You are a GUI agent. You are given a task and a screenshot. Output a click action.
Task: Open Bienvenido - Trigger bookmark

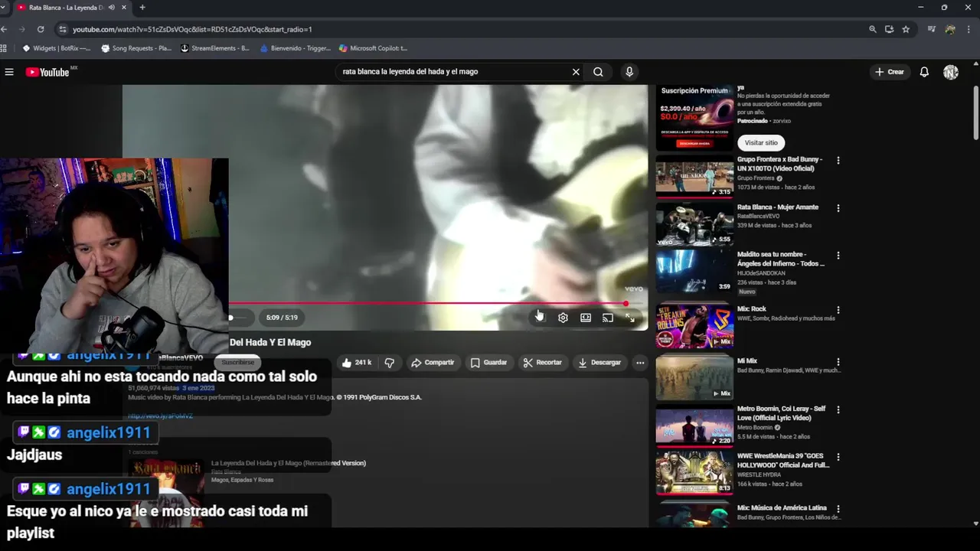tap(296, 48)
